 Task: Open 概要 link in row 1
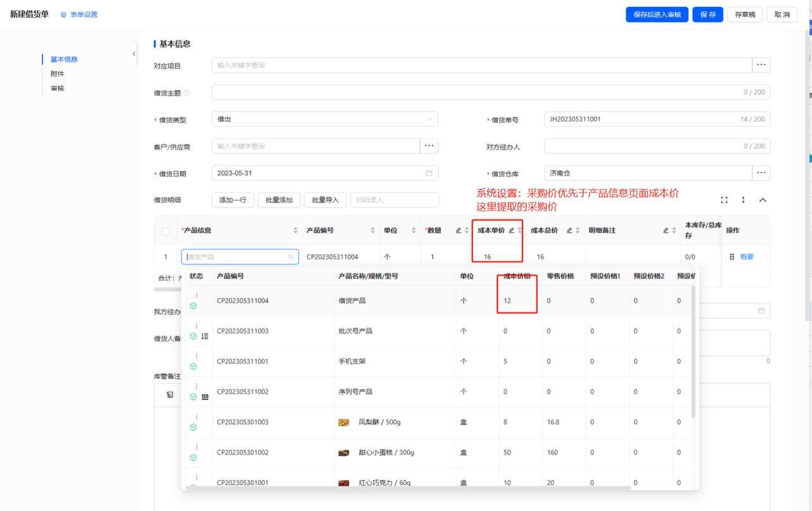pos(747,257)
